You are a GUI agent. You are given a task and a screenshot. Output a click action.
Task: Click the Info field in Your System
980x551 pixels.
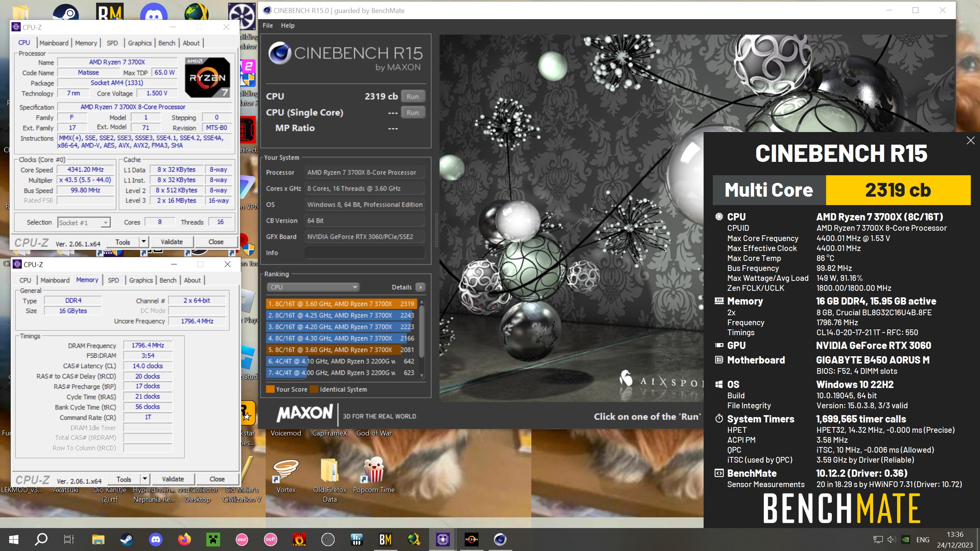(364, 253)
